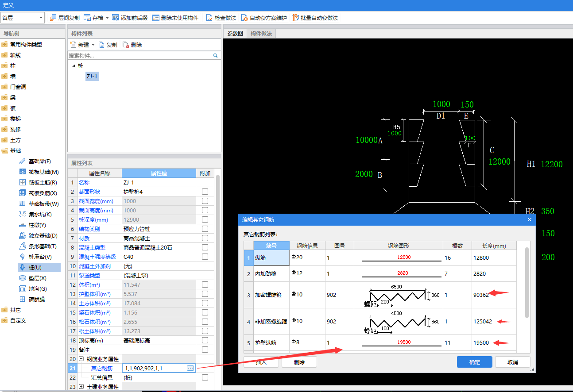Screen dimensions: 573x392
Task: Select 集水坑(K) item
Action: click(x=40, y=215)
